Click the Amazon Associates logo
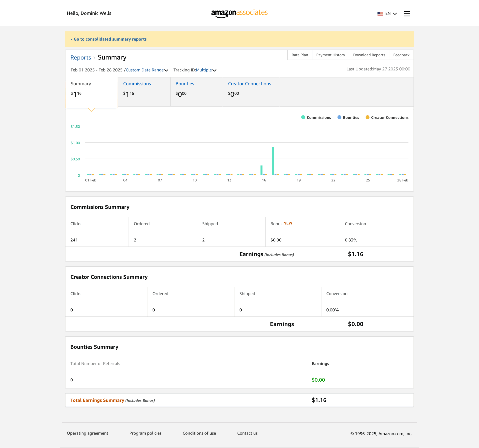 coord(239,13)
